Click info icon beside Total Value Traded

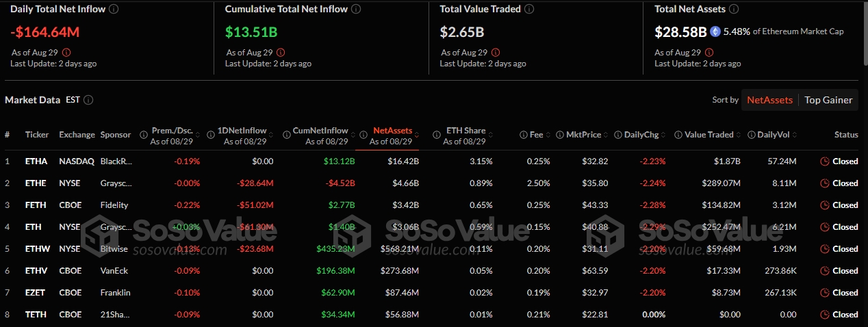click(529, 10)
